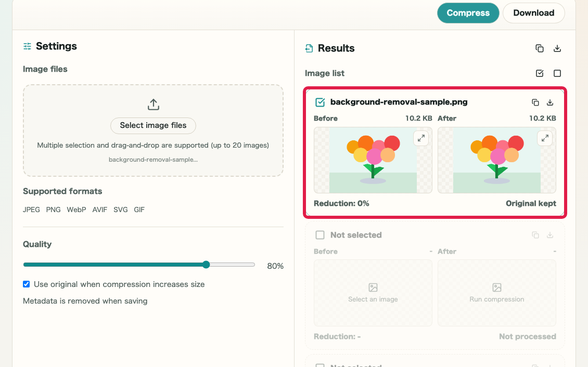Click the Compress button
The width and height of the screenshot is (588, 367).
(x=468, y=12)
